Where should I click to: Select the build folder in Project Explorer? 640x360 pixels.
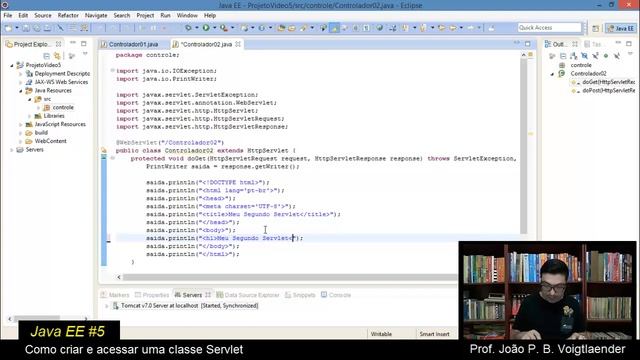tap(37, 133)
